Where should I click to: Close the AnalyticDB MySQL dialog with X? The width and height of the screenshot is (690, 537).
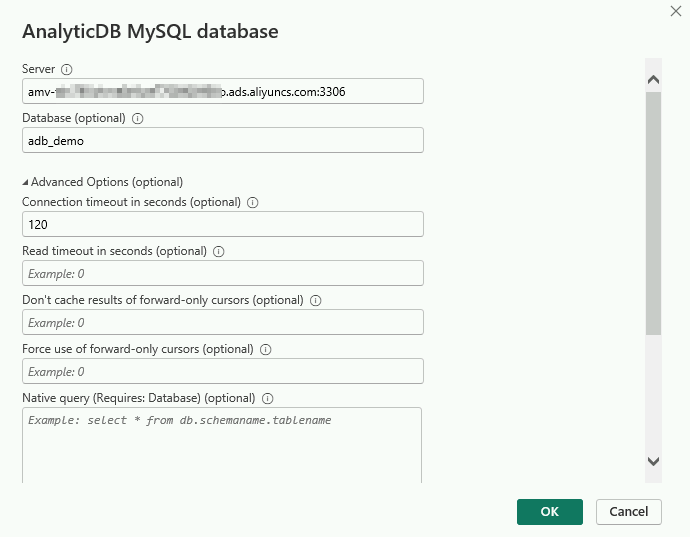point(673,10)
